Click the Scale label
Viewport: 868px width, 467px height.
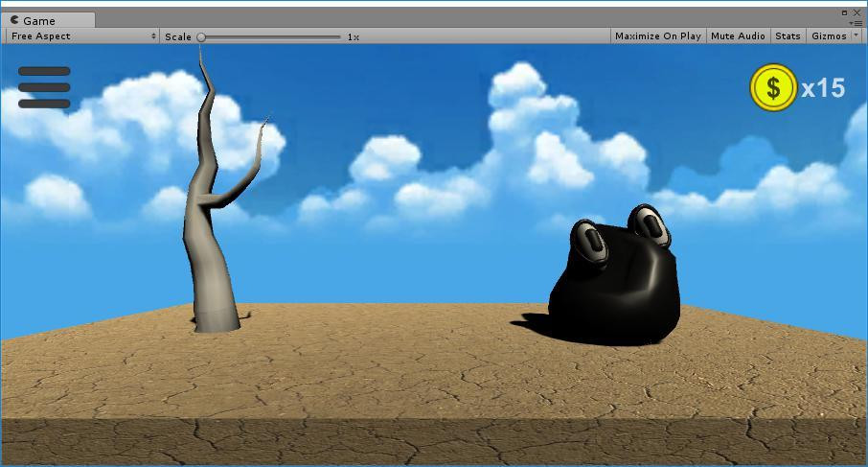(178, 36)
